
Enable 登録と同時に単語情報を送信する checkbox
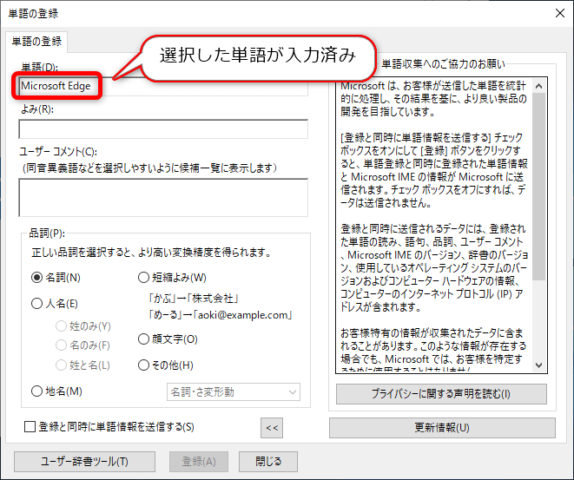(30, 427)
